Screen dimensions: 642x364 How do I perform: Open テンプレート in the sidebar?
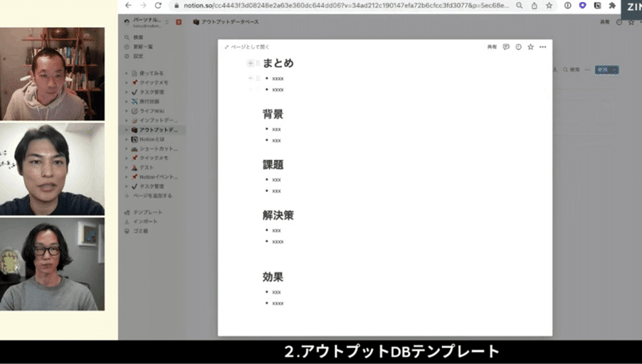point(147,213)
